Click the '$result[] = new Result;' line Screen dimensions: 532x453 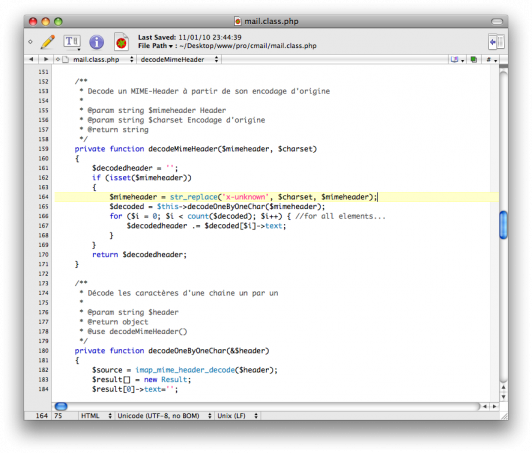tap(141, 379)
